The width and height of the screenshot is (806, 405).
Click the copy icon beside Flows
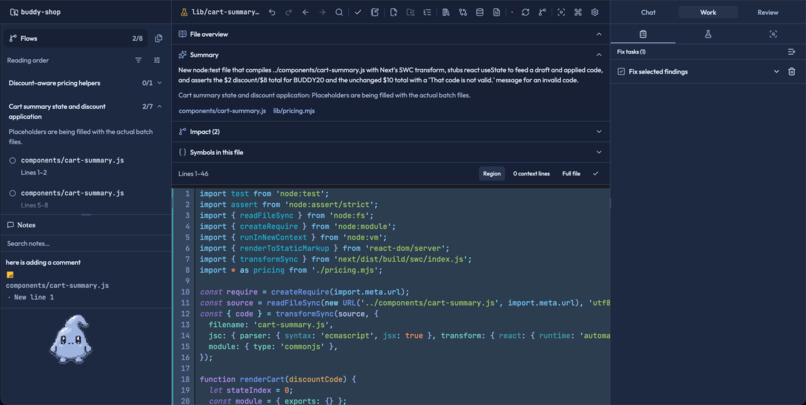coord(158,38)
